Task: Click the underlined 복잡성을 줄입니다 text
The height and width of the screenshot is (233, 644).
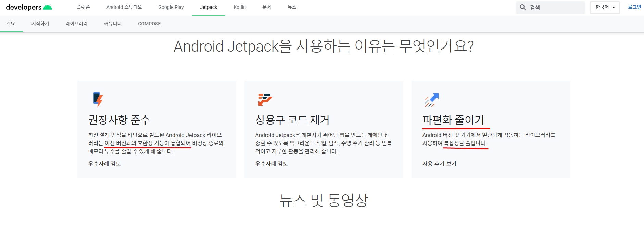Action: click(x=465, y=143)
